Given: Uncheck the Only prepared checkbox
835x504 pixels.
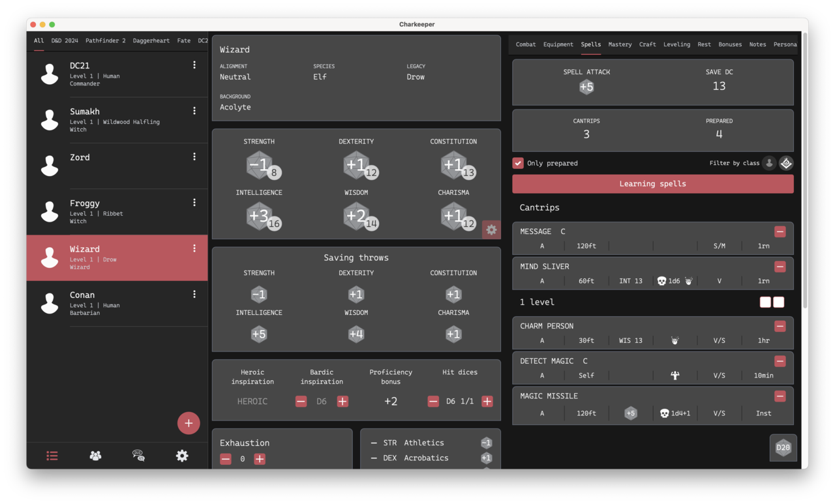Looking at the screenshot, I should click(x=518, y=163).
